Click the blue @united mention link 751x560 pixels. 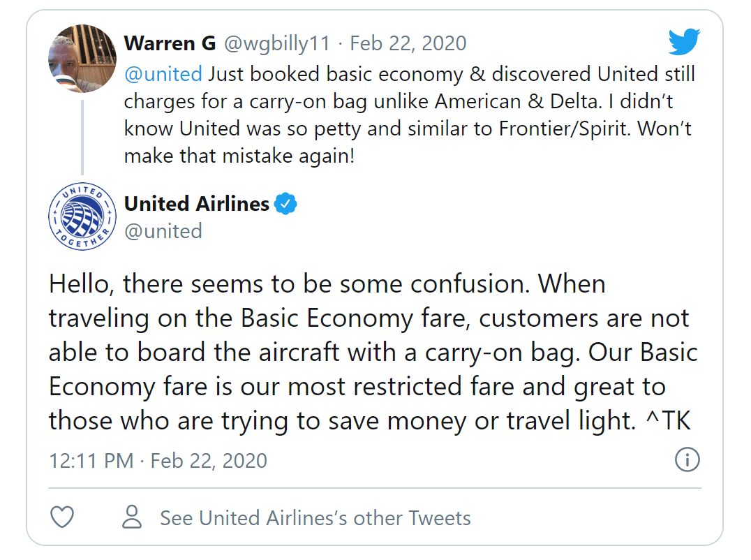click(163, 74)
